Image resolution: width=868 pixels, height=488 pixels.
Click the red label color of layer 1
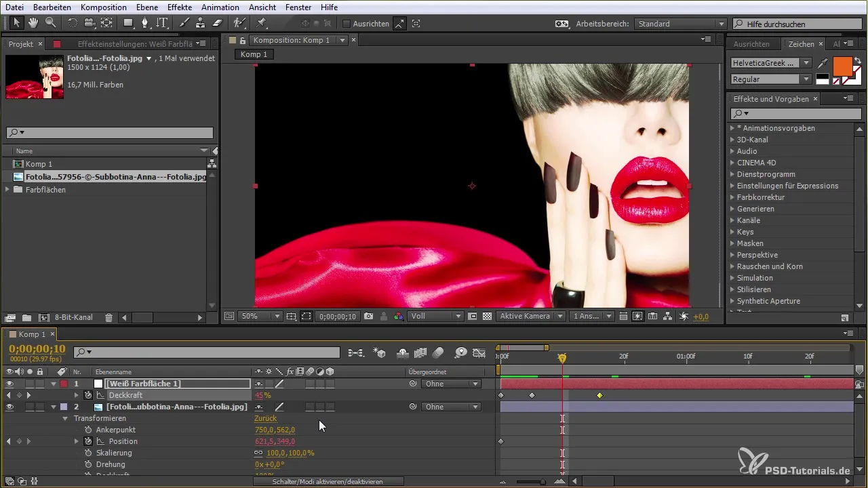(64, 384)
